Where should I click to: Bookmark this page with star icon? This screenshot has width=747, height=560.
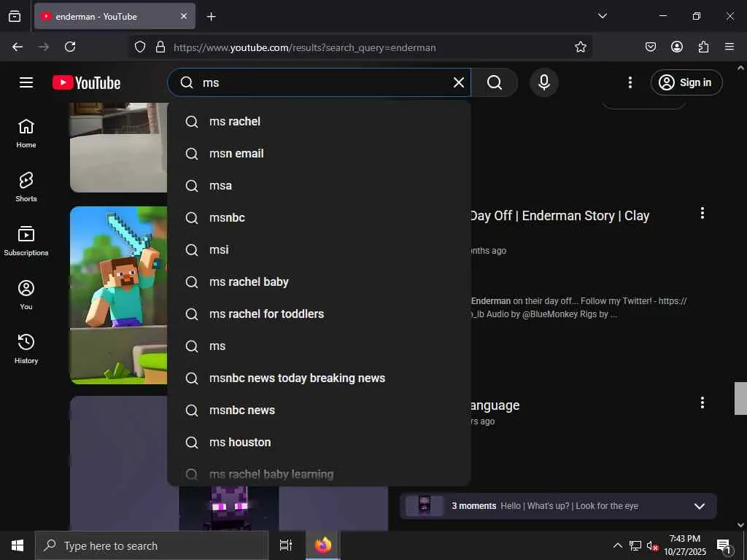581,47
